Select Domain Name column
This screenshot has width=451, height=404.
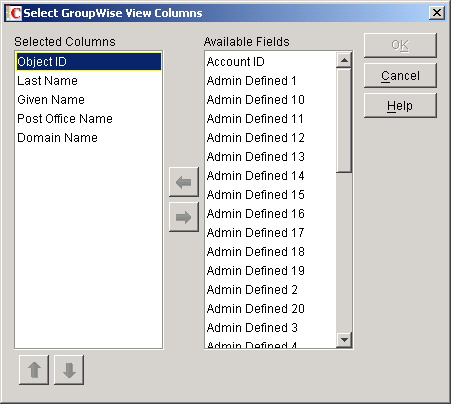[x=89, y=138]
